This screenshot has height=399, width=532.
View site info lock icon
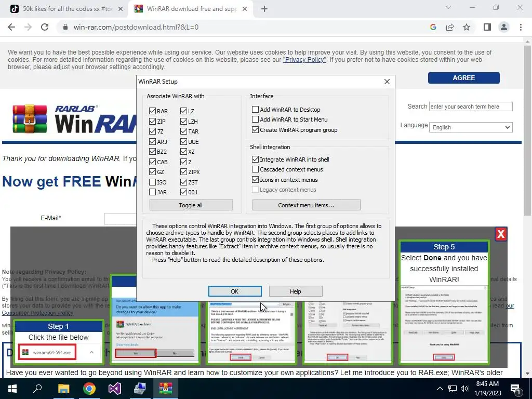[x=65, y=27]
